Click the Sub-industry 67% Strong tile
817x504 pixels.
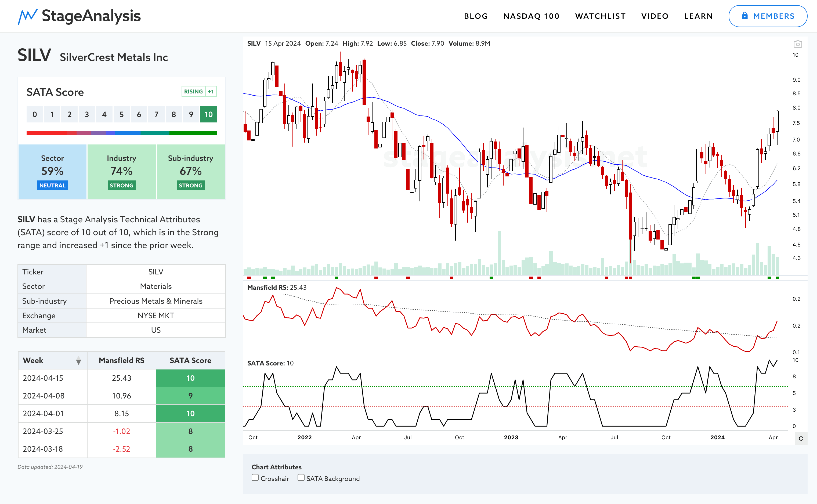191,172
